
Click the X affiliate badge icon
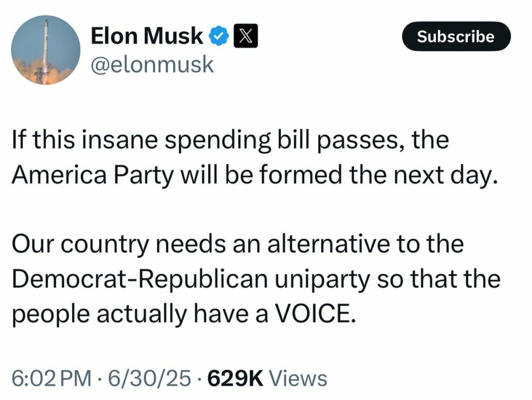[x=246, y=36]
